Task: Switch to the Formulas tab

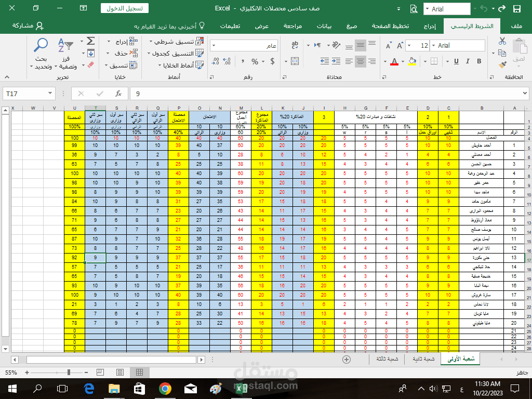Action: (x=352, y=26)
